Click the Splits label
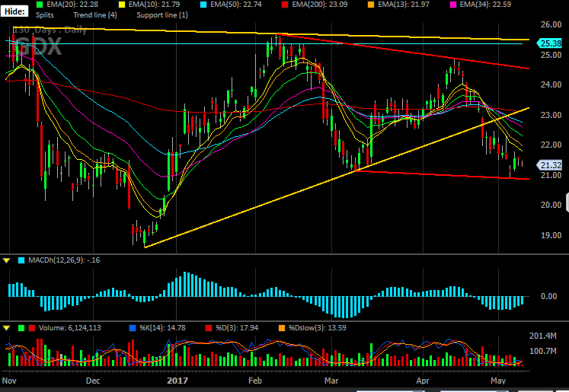The height and width of the screenshot is (392, 569). (45, 15)
